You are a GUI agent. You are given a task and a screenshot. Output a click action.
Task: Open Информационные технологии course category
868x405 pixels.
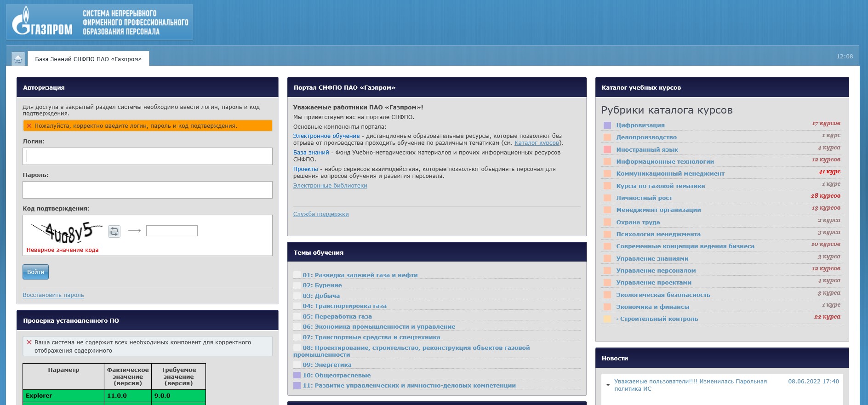tap(665, 162)
